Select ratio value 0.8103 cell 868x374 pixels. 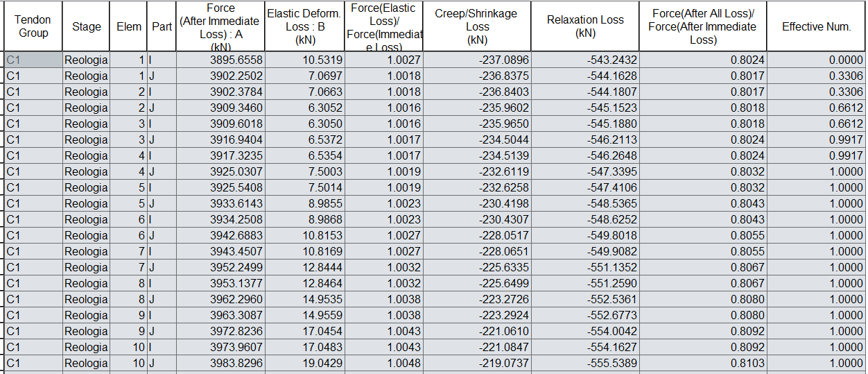(x=703, y=363)
